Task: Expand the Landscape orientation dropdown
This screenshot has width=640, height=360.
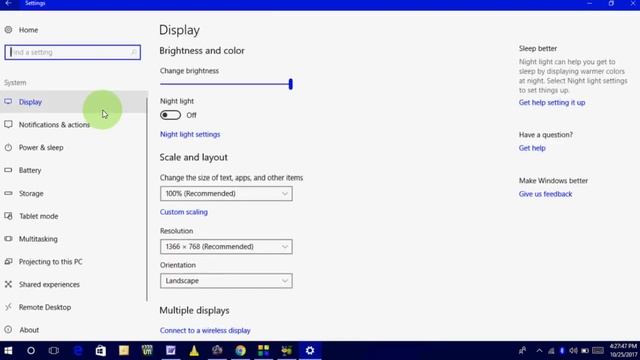Action: pos(226,281)
